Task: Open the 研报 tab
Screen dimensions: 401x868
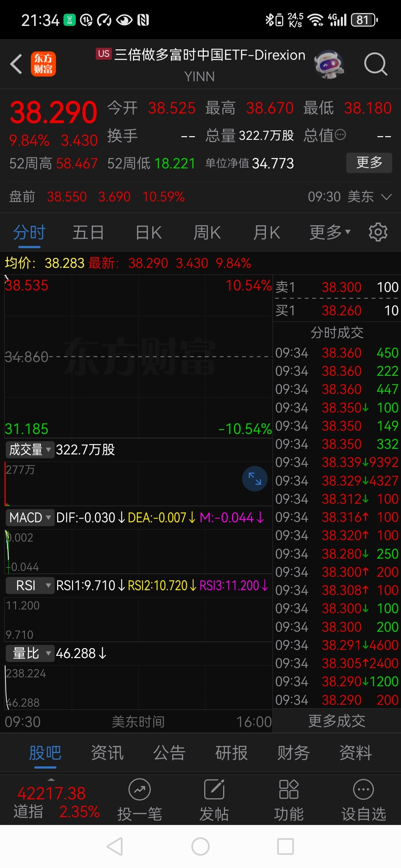Action: (231, 753)
